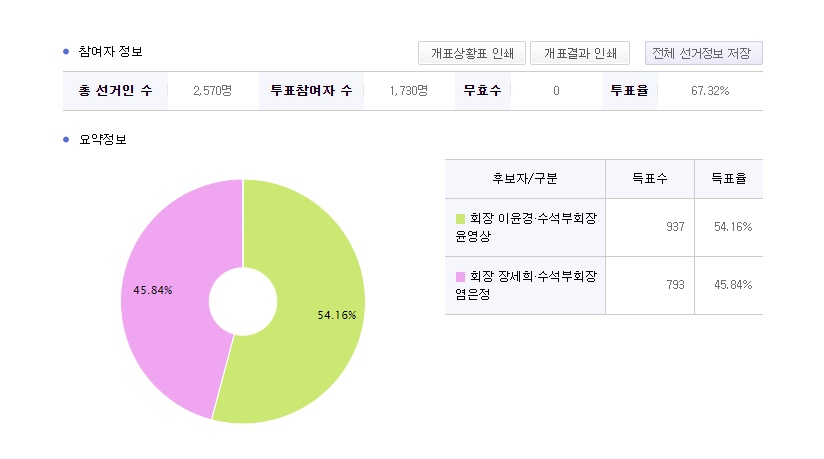Click the 투표율 67.32% value

(709, 91)
